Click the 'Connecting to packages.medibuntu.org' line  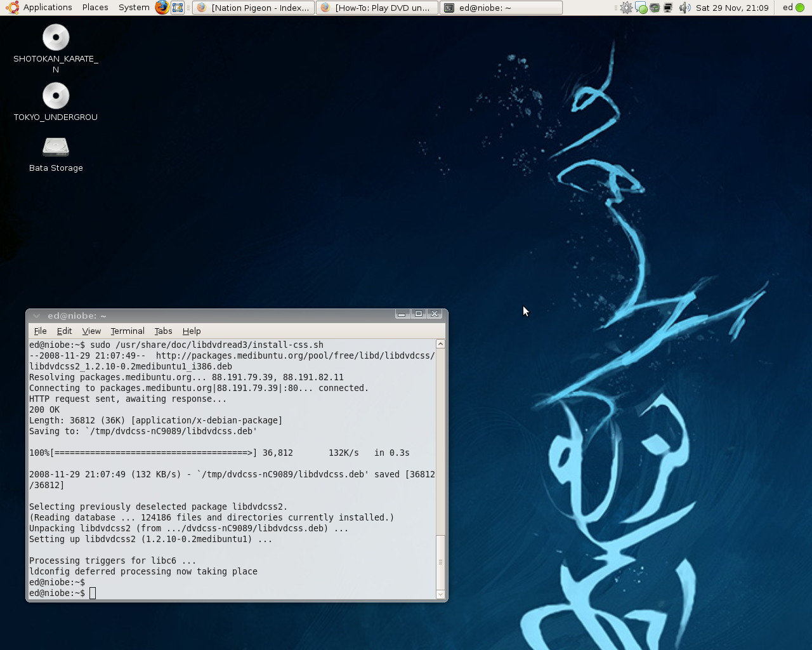(199, 388)
